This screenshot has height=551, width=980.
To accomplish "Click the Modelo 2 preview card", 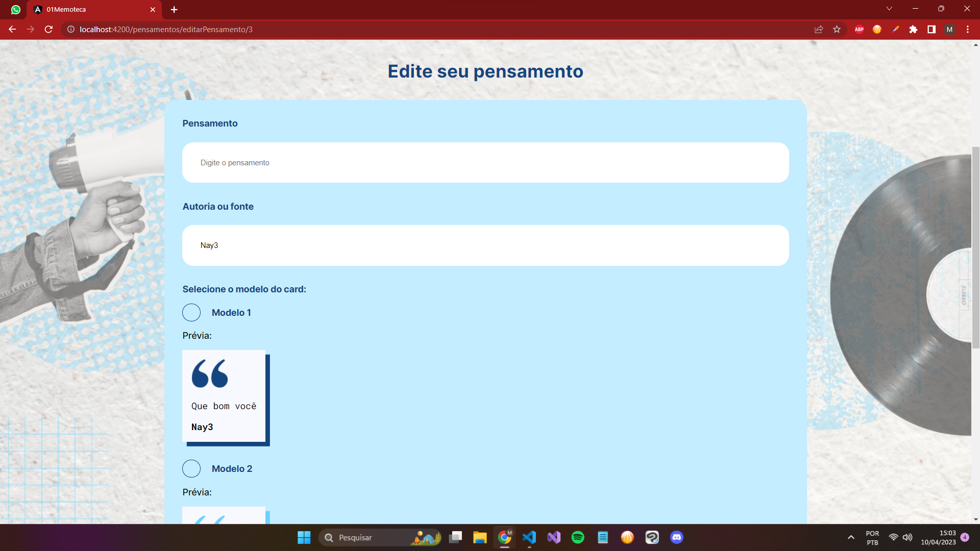I will coord(226,515).
